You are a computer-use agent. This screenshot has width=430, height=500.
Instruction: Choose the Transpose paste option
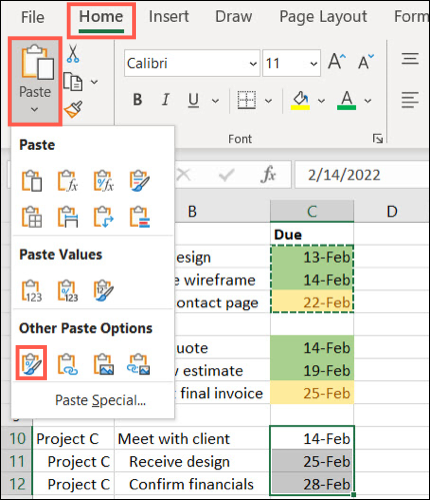pyautogui.click(x=104, y=217)
